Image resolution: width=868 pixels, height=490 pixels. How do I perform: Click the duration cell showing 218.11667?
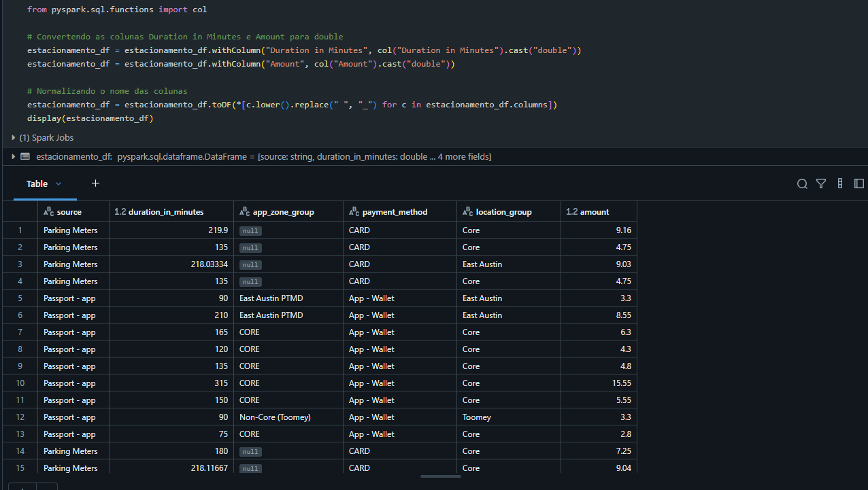click(x=171, y=468)
